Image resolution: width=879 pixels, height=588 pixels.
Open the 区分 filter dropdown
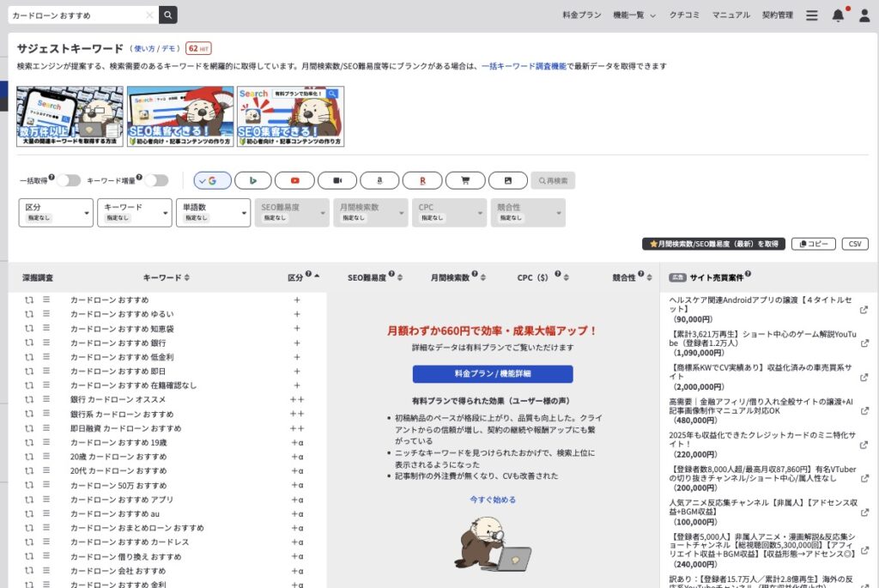55,212
